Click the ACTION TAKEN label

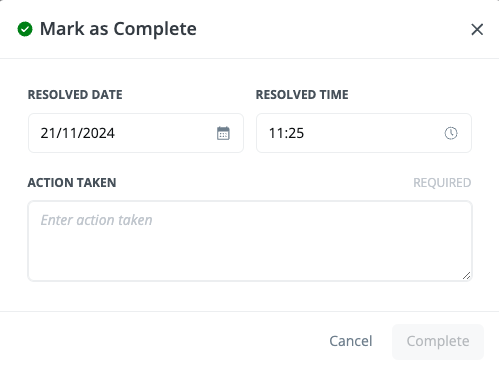click(72, 183)
